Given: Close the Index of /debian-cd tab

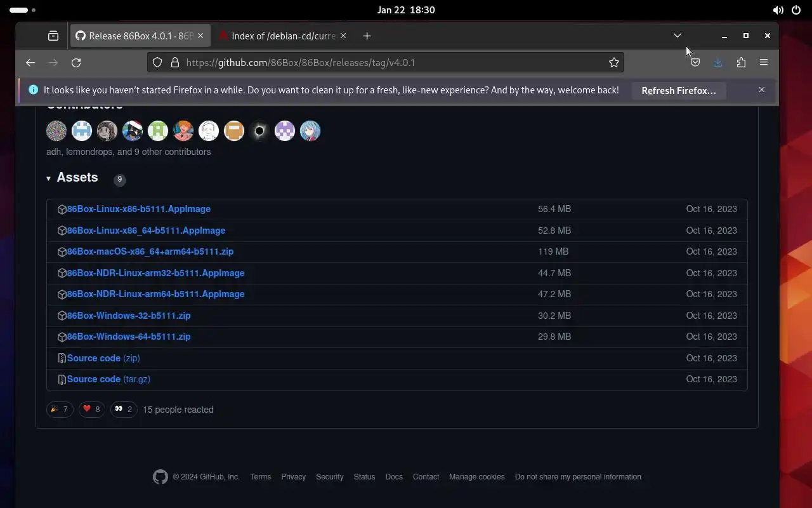Looking at the screenshot, I should point(343,36).
